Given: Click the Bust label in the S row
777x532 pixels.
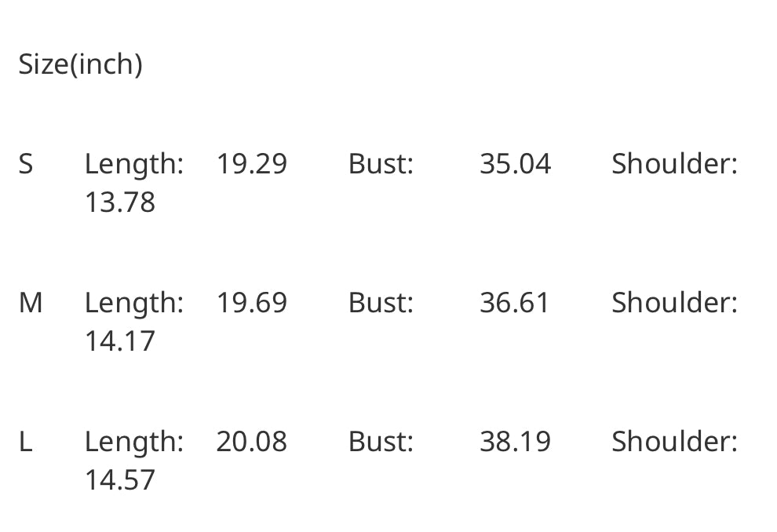Looking at the screenshot, I should tap(381, 164).
